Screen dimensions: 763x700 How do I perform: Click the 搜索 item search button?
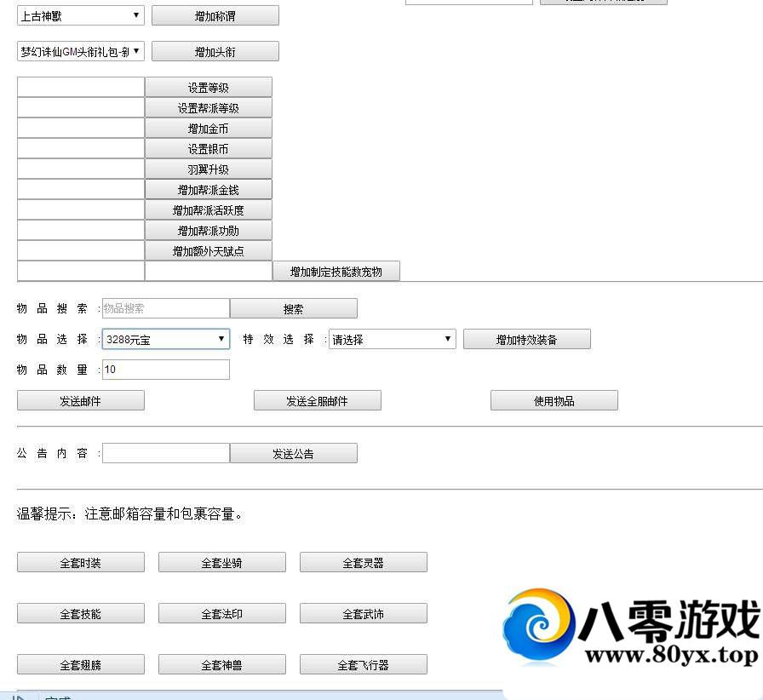[x=294, y=308]
